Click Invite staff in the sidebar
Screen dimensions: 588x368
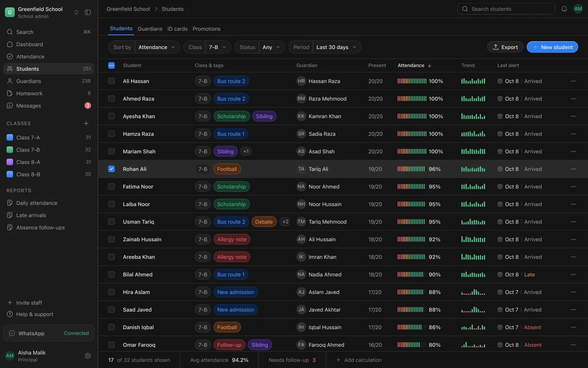49,303
